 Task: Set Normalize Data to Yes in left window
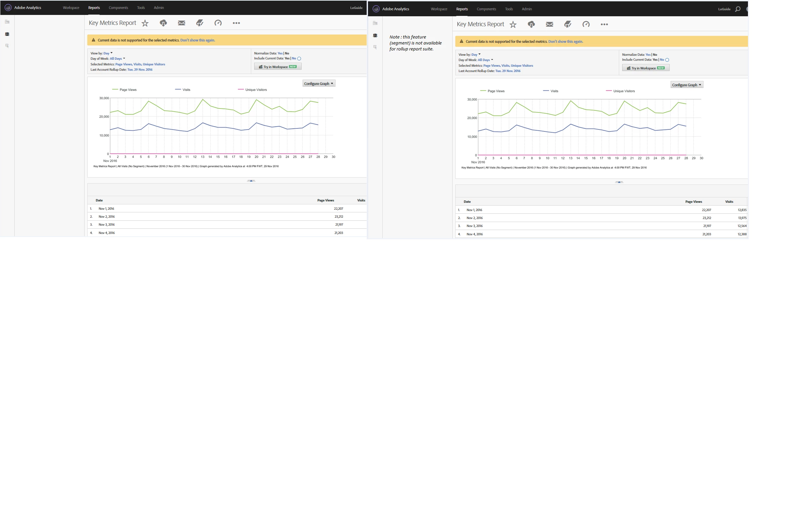coord(280,53)
